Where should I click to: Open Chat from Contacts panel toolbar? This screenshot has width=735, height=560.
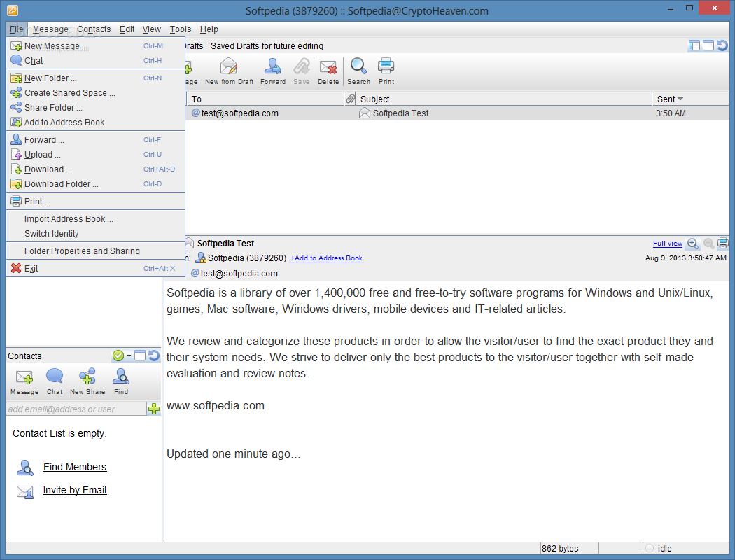coord(55,381)
